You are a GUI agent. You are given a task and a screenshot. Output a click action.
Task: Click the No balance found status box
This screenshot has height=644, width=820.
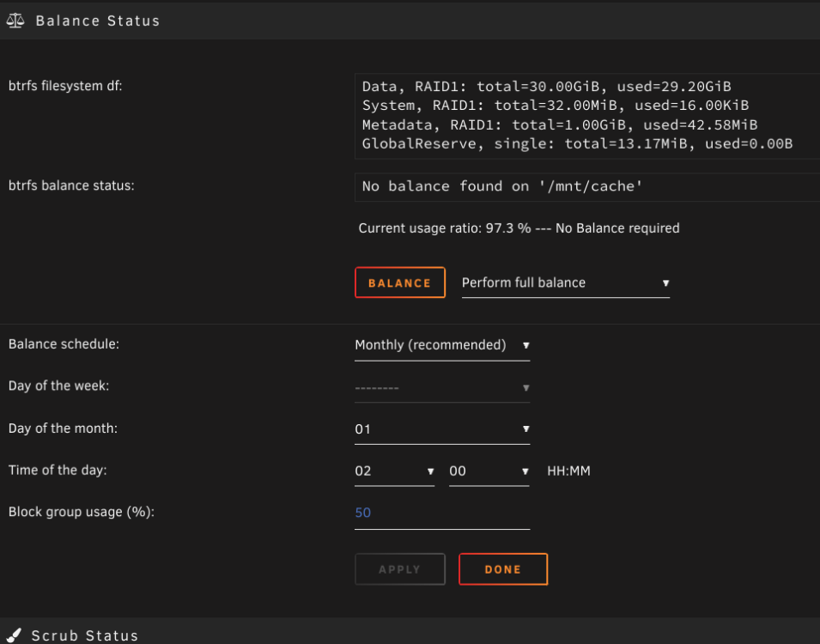click(587, 187)
